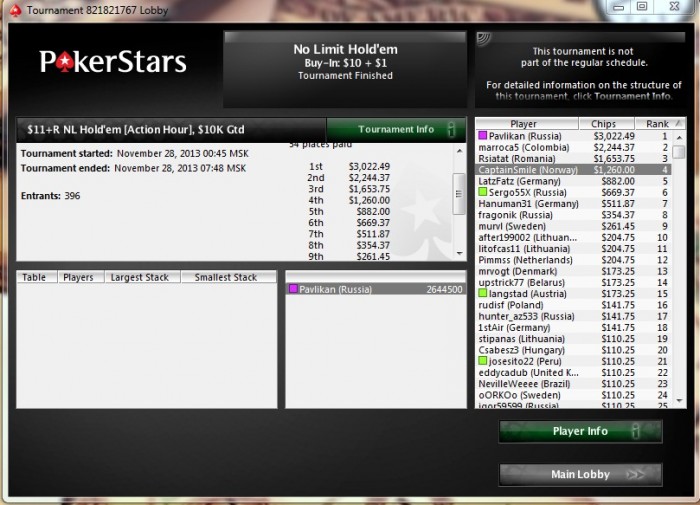
Task: Click the signal icon in the top-right news panel
Action: 483,39
